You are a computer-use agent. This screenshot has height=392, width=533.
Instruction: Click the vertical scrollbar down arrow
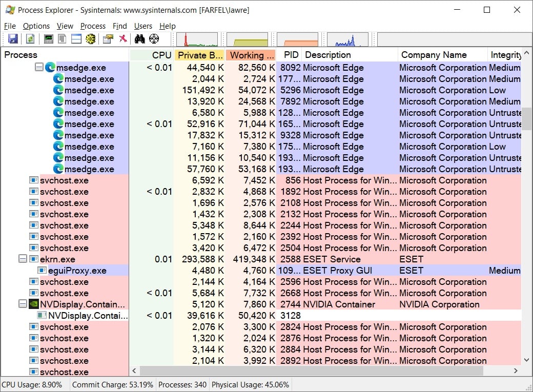pos(526,360)
